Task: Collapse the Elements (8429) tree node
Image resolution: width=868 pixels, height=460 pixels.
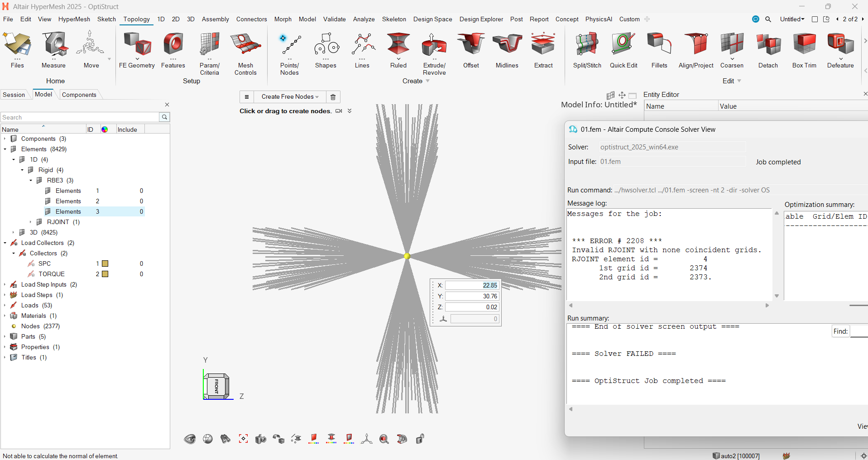Action: 5,149
